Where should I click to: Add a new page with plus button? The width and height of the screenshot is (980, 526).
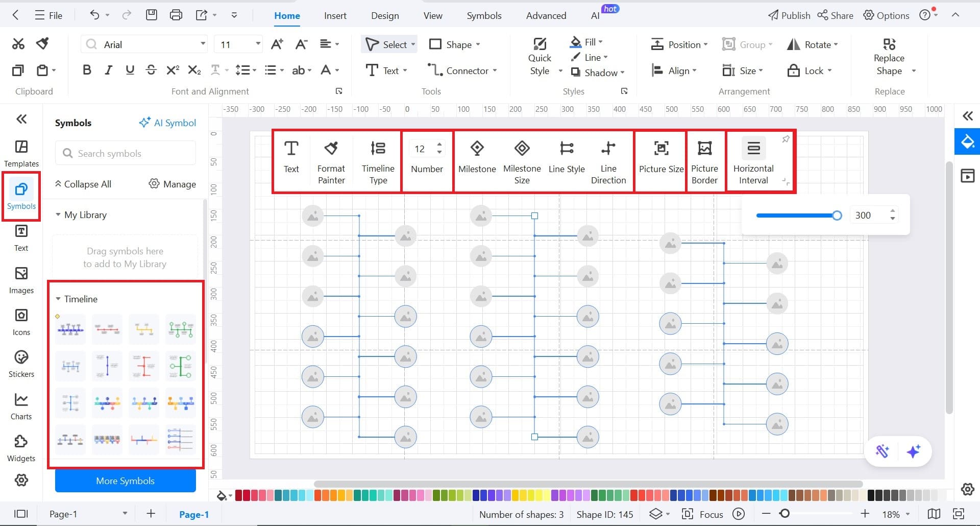coord(151,513)
